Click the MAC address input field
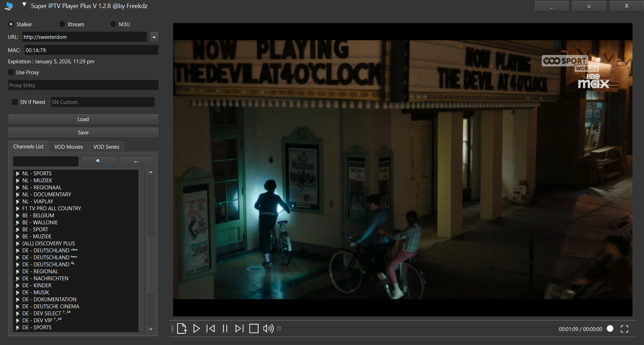 92,50
